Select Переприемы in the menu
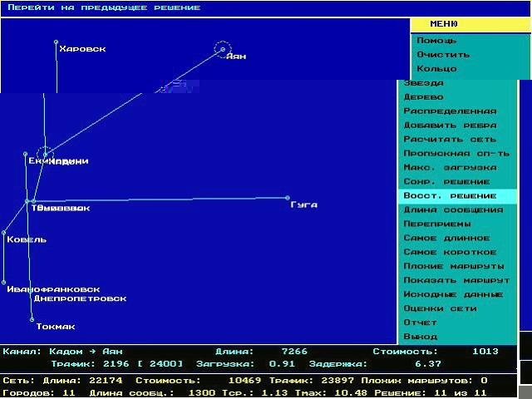The height and width of the screenshot is (399, 532). pyautogui.click(x=437, y=224)
